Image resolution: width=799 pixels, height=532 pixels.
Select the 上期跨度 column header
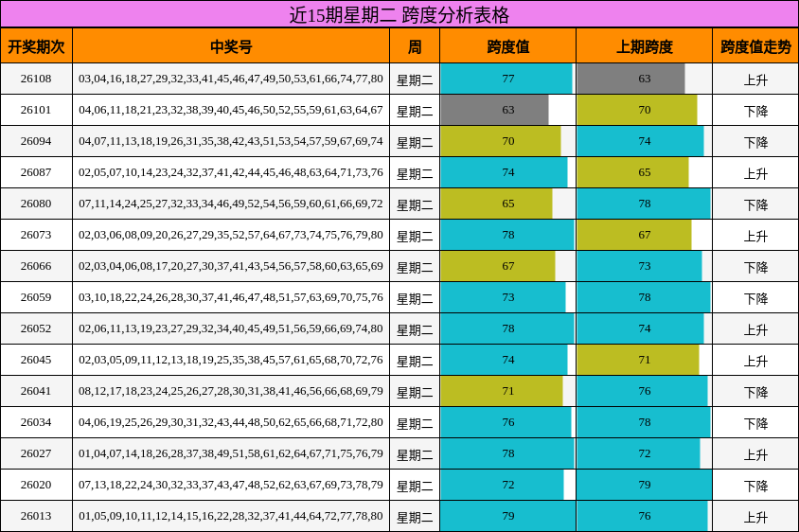644,47
